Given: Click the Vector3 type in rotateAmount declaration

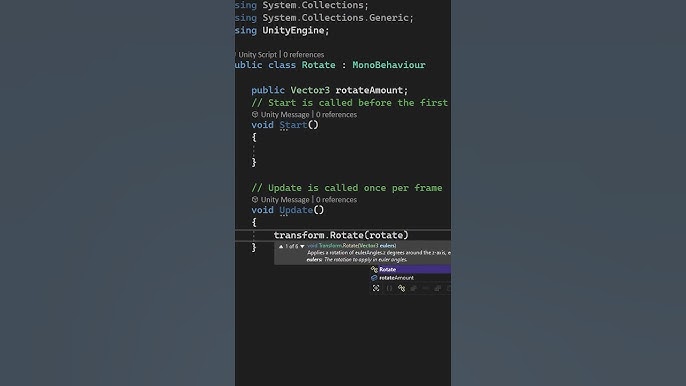Looking at the screenshot, I should point(310,90).
